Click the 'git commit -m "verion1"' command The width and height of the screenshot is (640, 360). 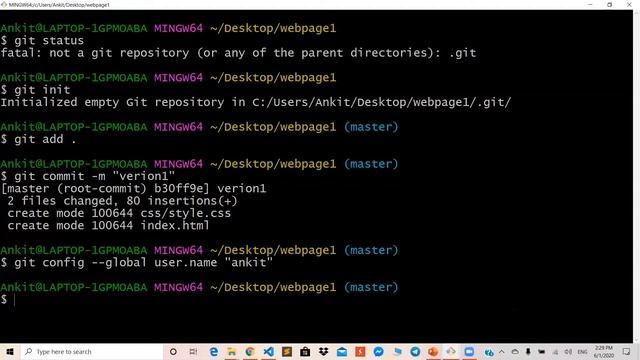tap(88, 176)
